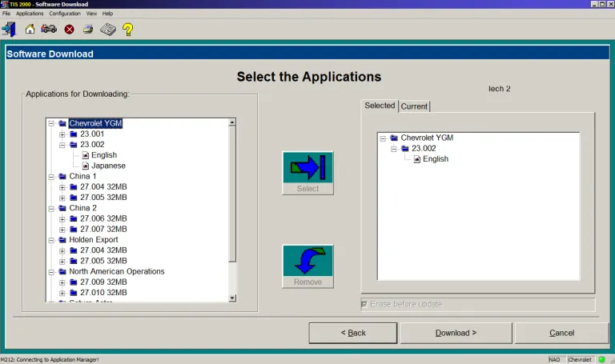The width and height of the screenshot is (615, 364).
Task: Open the newspaper-style toolbar icon
Action: (108, 30)
